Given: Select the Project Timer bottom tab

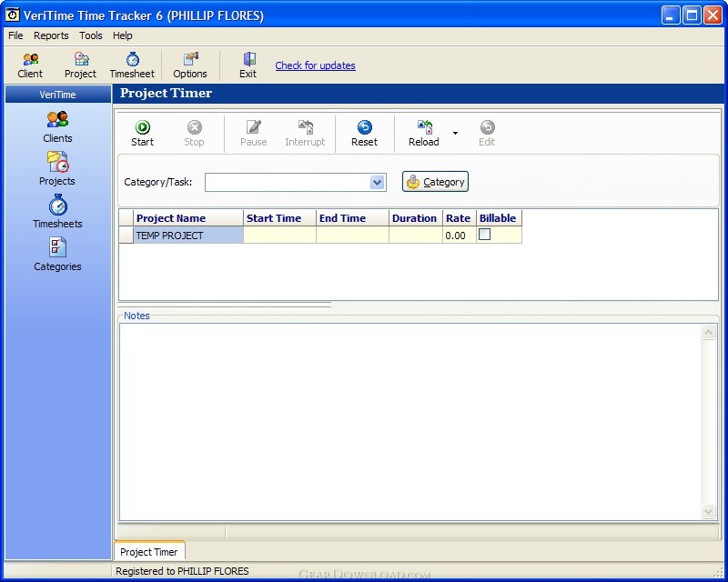Looking at the screenshot, I should 149,552.
